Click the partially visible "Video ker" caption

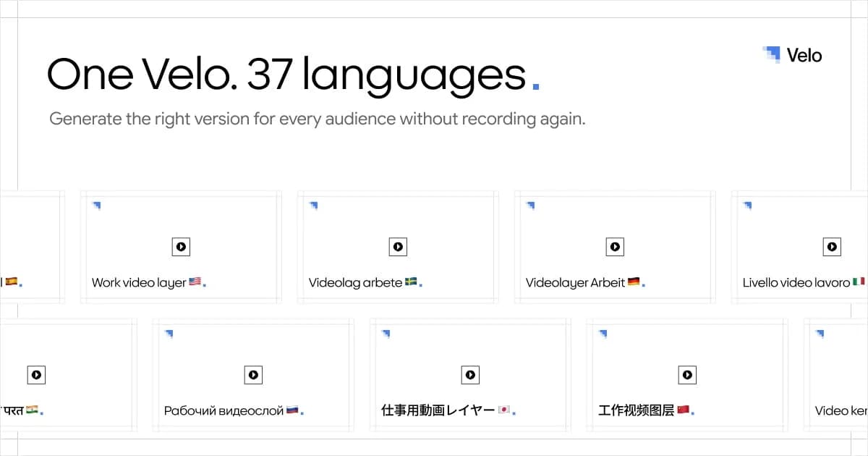tap(841, 411)
